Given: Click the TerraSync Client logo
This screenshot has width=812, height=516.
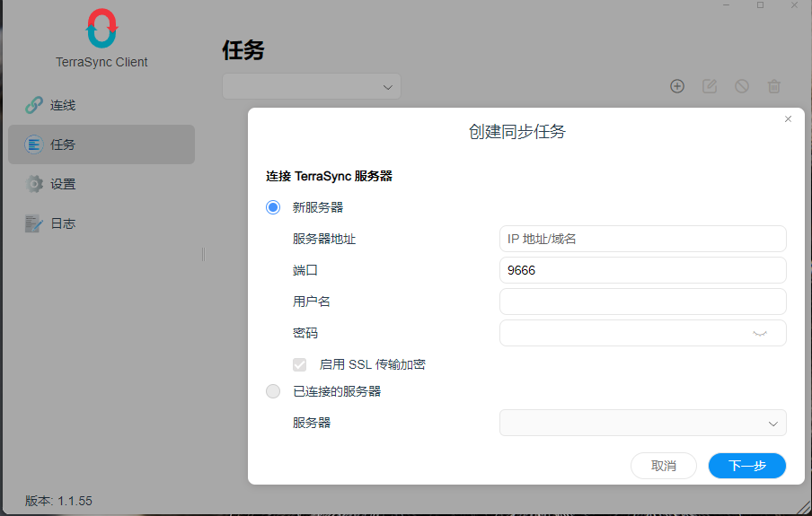Looking at the screenshot, I should tap(102, 29).
